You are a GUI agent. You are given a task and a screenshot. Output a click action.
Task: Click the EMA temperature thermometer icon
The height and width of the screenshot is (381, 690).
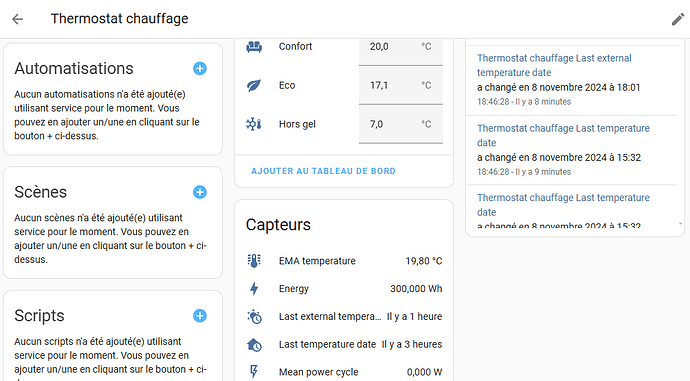pyautogui.click(x=254, y=261)
